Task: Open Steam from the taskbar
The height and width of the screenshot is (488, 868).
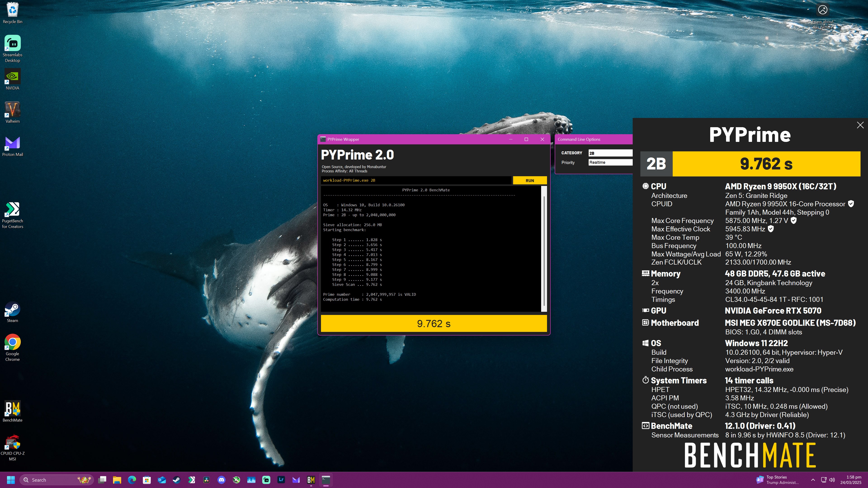Action: [177, 480]
